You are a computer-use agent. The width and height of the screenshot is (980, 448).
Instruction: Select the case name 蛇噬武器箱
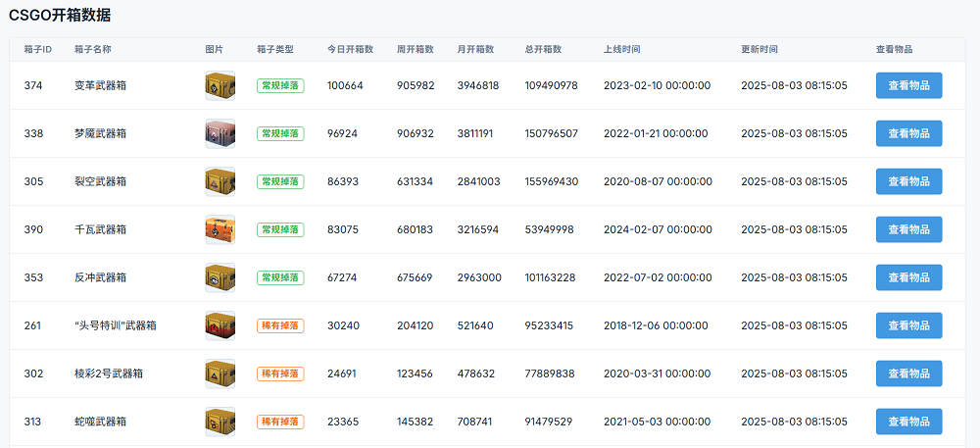[x=100, y=422]
